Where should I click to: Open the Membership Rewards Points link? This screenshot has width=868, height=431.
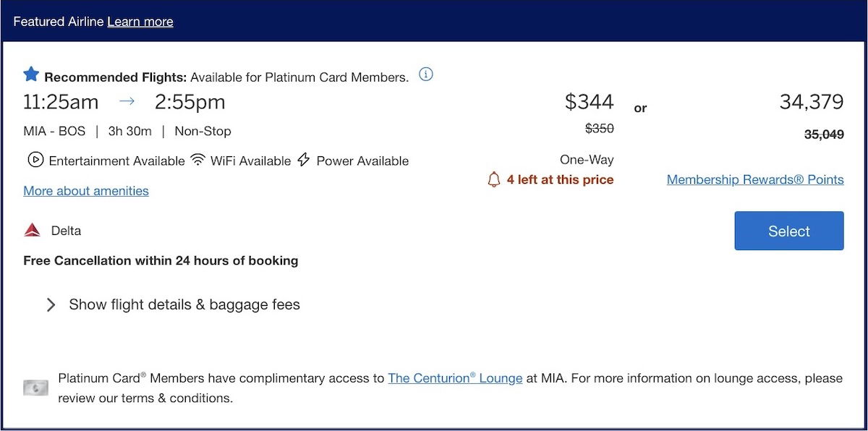[755, 180]
